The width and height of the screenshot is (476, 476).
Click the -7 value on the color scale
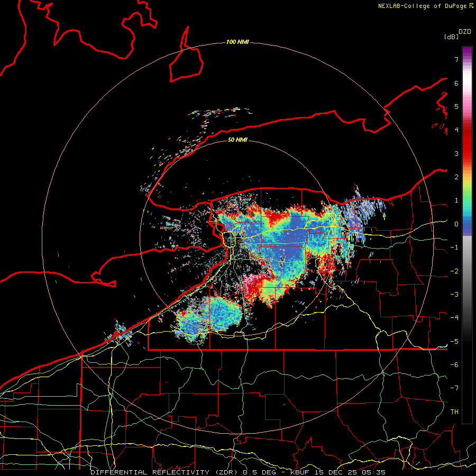pos(454,388)
